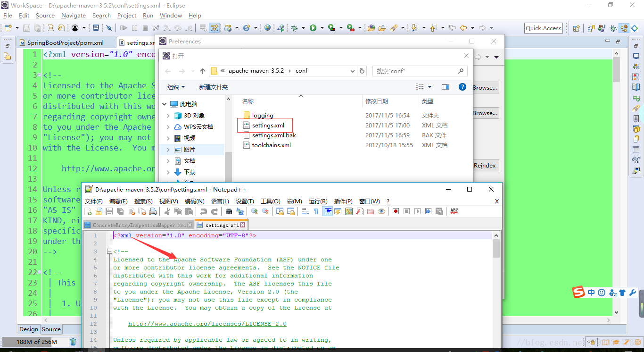
Task: Click Notepad++ Undo icon
Action: 203,211
